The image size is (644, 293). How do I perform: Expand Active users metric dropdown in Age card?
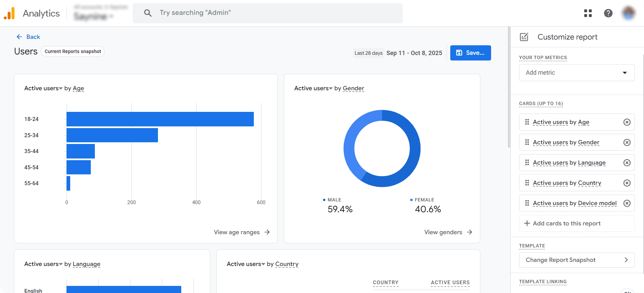tap(61, 89)
